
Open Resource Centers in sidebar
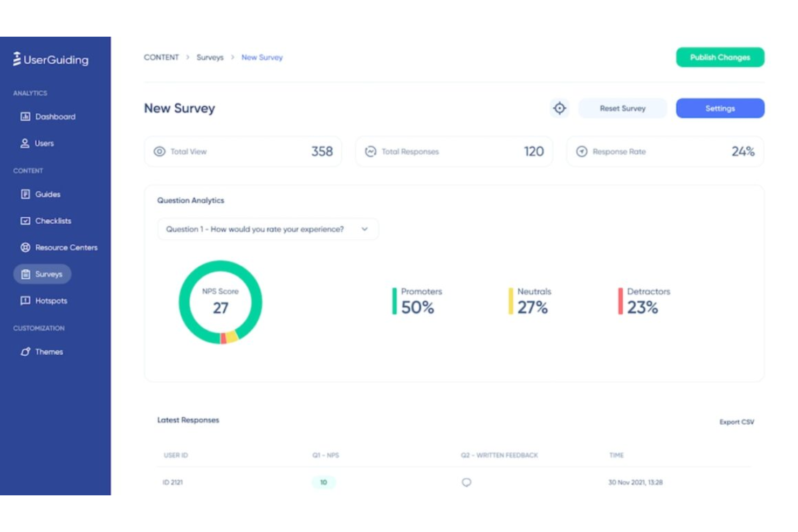(59, 247)
